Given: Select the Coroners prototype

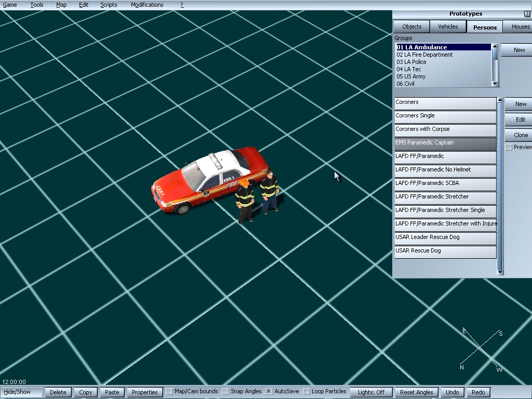Looking at the screenshot, I should click(445, 103).
